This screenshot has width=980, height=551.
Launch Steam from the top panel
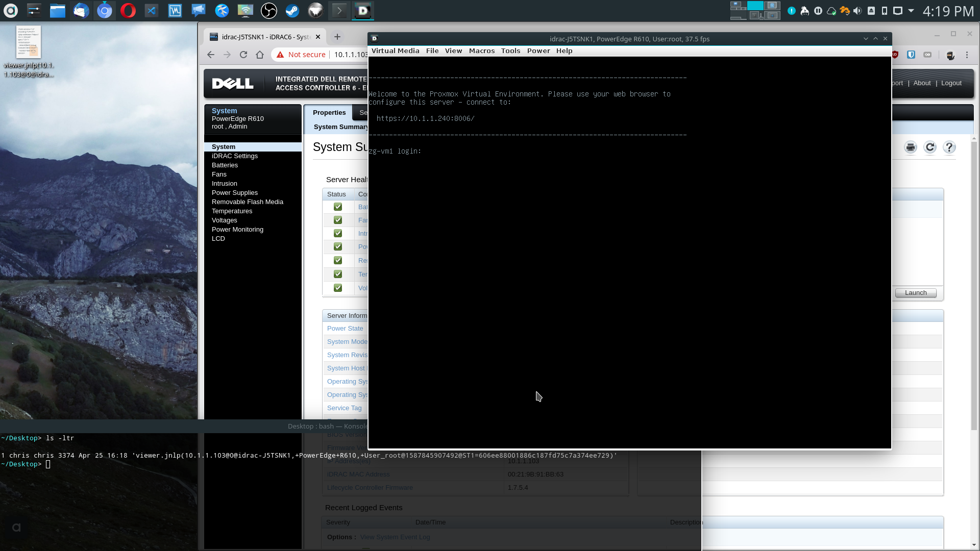[x=292, y=10]
